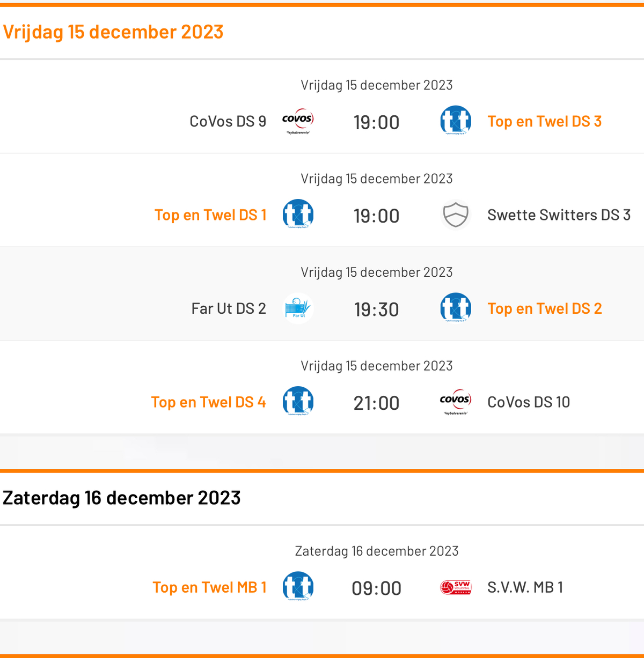The height and width of the screenshot is (664, 644).
Task: Click the Vrijdag 15 december 2023 section heading
Action: 113,32
